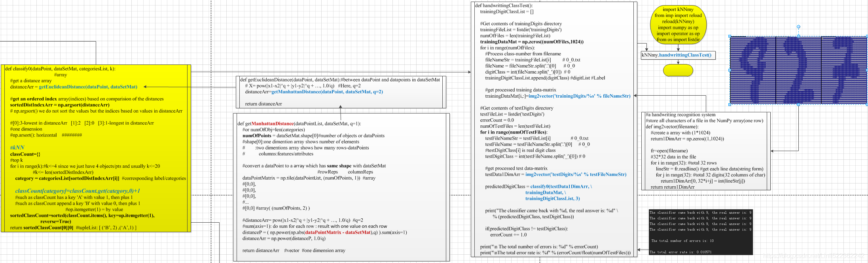Click the blue getEuclideanDistance(dataPoint, dataSetMat) call

point(88,87)
